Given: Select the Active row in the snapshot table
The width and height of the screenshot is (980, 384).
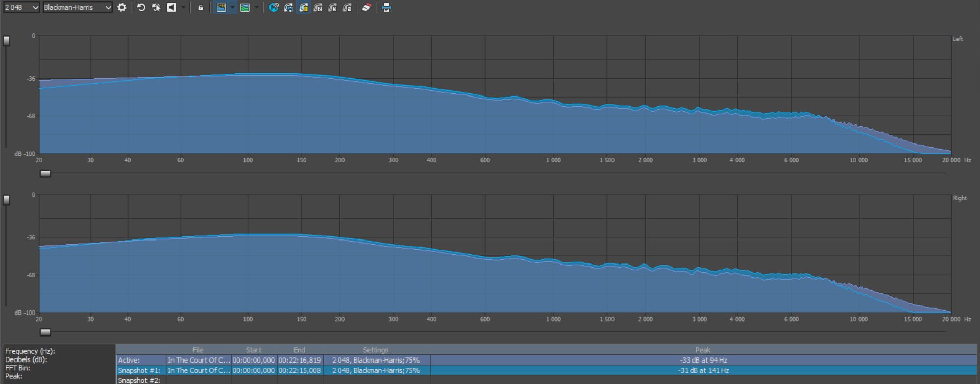Looking at the screenshot, I should [547, 360].
